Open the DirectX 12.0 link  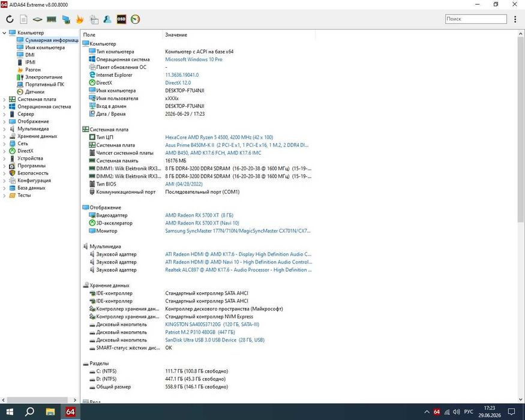click(x=178, y=83)
